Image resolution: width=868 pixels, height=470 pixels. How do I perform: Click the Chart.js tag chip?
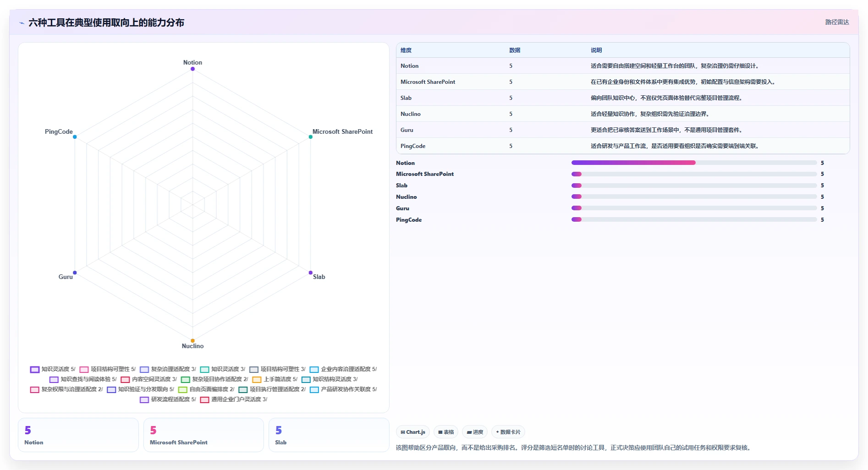(x=413, y=432)
